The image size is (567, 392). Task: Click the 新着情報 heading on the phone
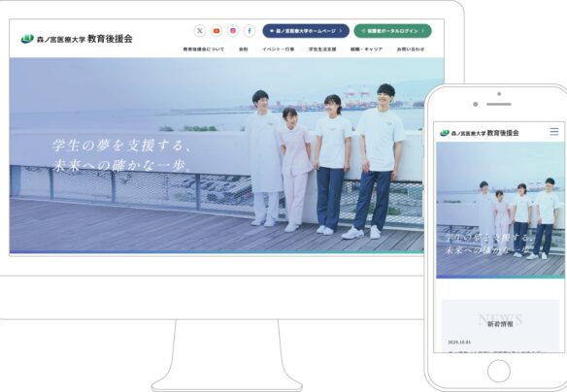[500, 324]
